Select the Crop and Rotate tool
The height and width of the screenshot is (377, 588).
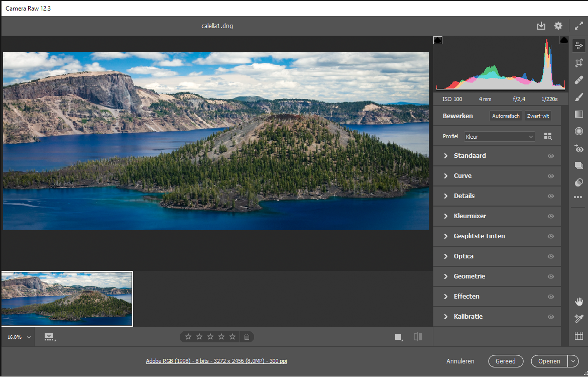(578, 63)
